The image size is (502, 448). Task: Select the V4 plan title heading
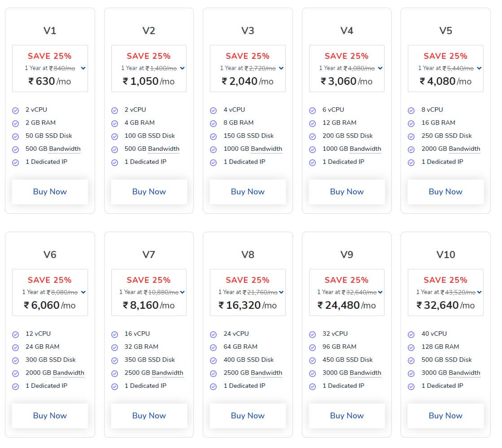point(346,31)
